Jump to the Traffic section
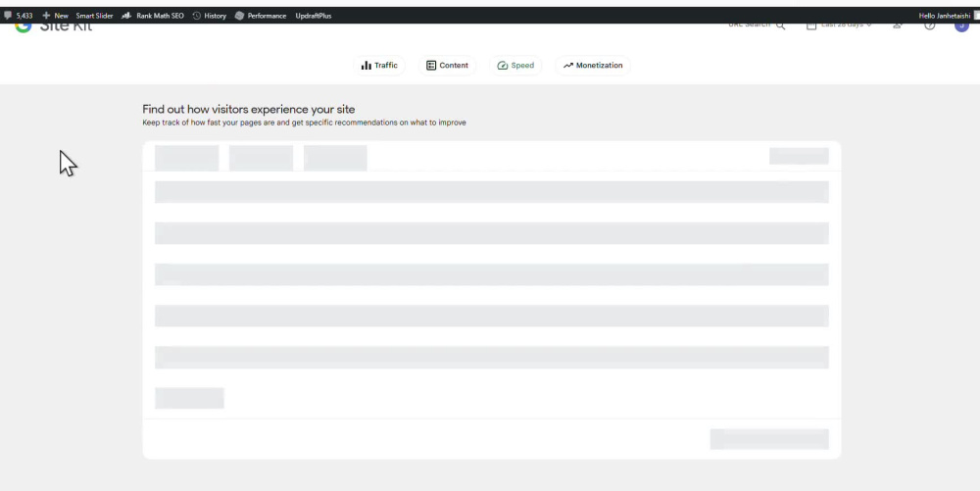 coord(379,65)
